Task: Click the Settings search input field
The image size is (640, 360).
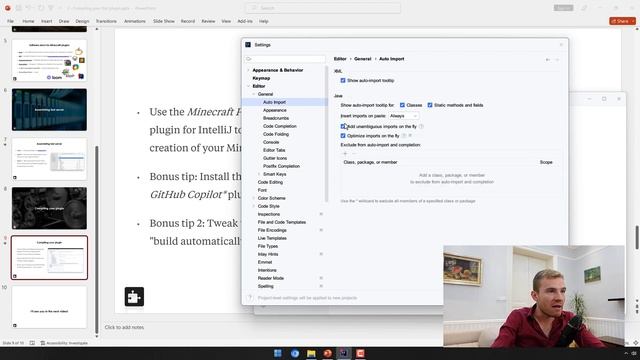Action: 285,59
